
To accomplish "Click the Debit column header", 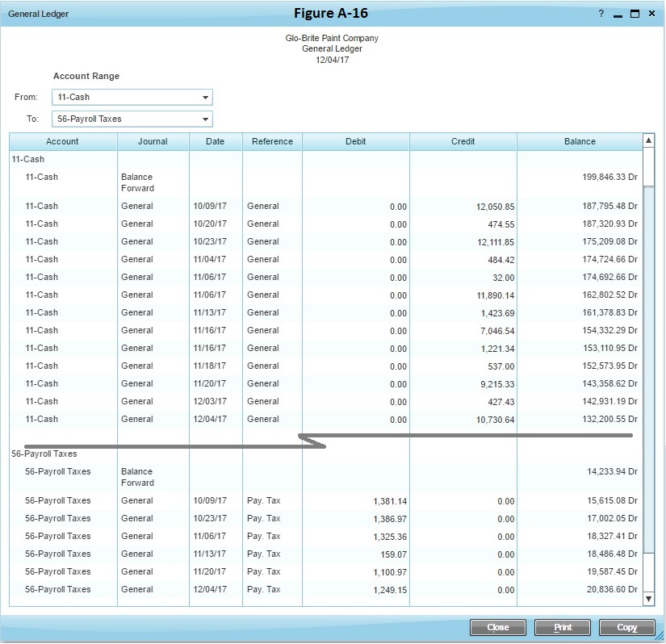I will point(355,140).
